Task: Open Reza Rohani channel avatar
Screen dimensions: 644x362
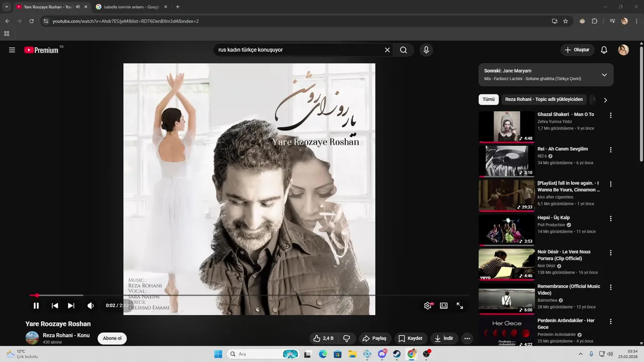Action: point(32,338)
